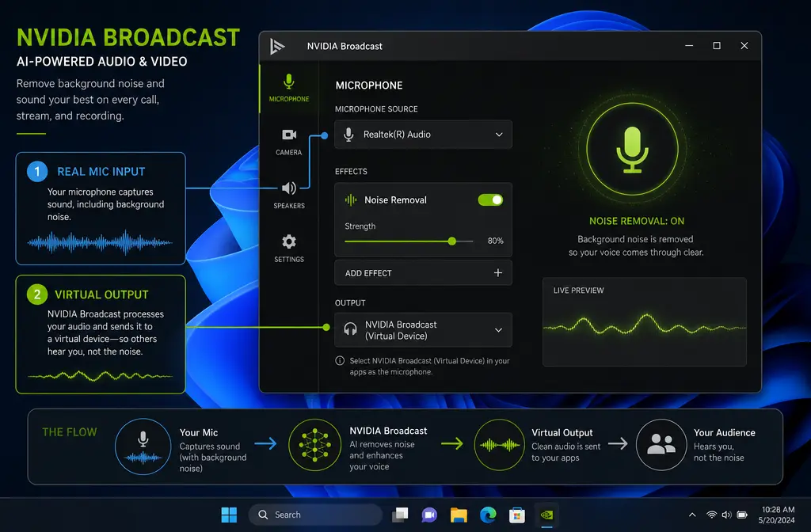
Task: Click the REAL MIC INPUT blue waveform
Action: [100, 242]
